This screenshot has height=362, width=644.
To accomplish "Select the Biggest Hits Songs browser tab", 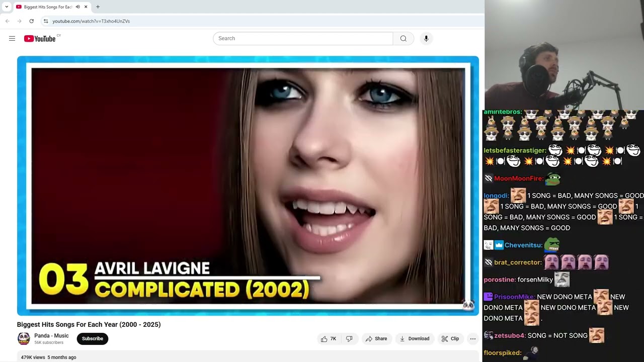I will pyautogui.click(x=52, y=7).
